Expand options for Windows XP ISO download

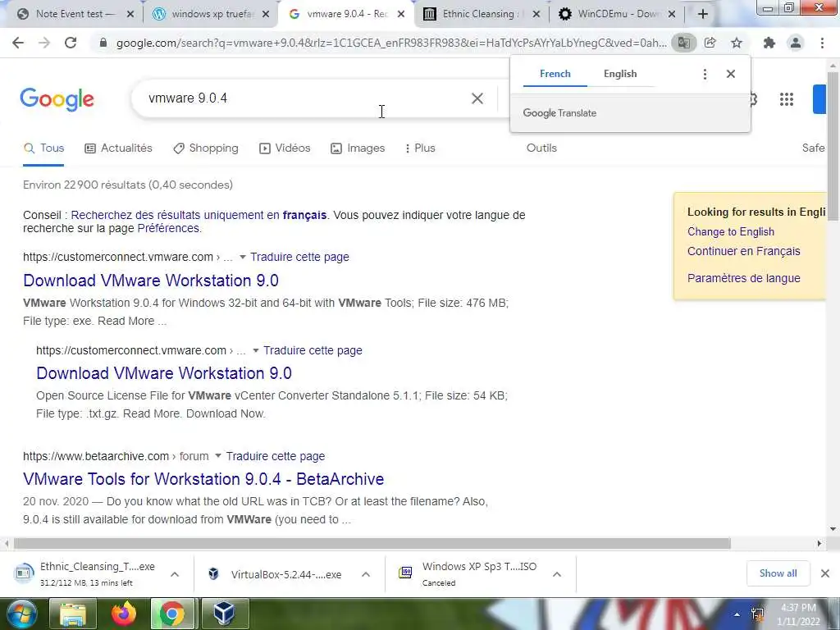557,574
